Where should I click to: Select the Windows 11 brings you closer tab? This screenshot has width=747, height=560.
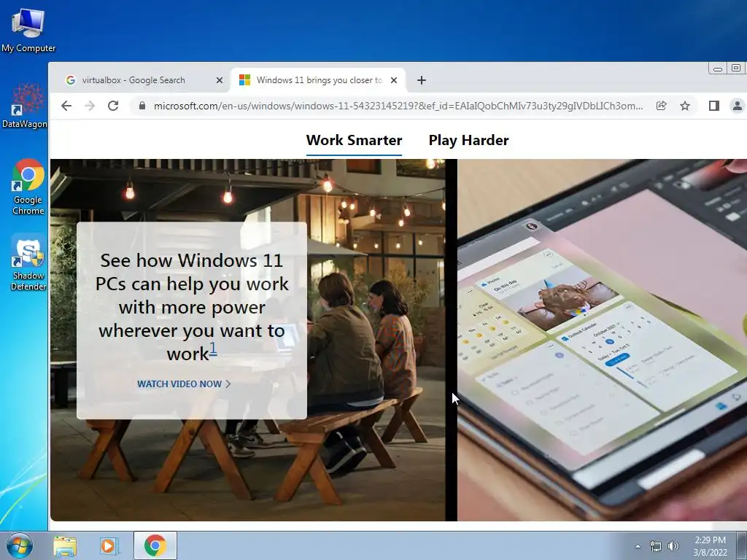tap(318, 80)
